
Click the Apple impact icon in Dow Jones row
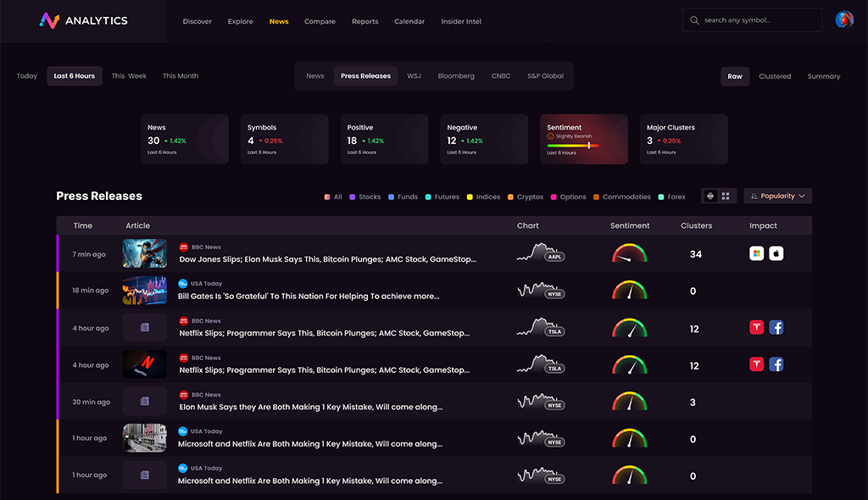pos(776,253)
